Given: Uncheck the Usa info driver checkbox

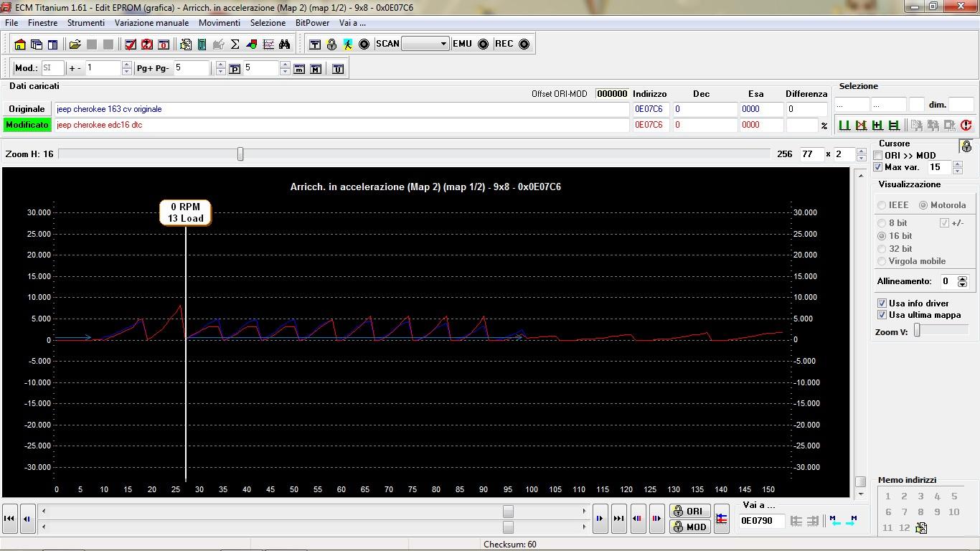Looking at the screenshot, I should coord(882,303).
